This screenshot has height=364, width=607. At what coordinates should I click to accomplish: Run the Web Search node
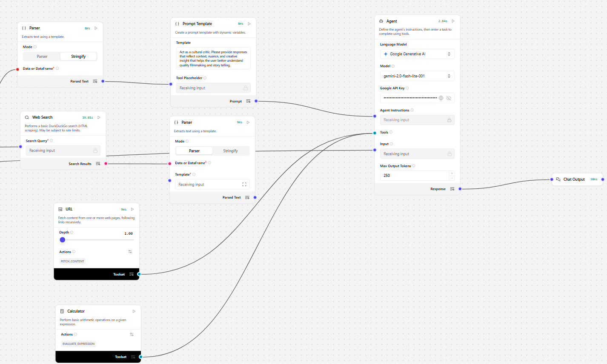[99, 117]
